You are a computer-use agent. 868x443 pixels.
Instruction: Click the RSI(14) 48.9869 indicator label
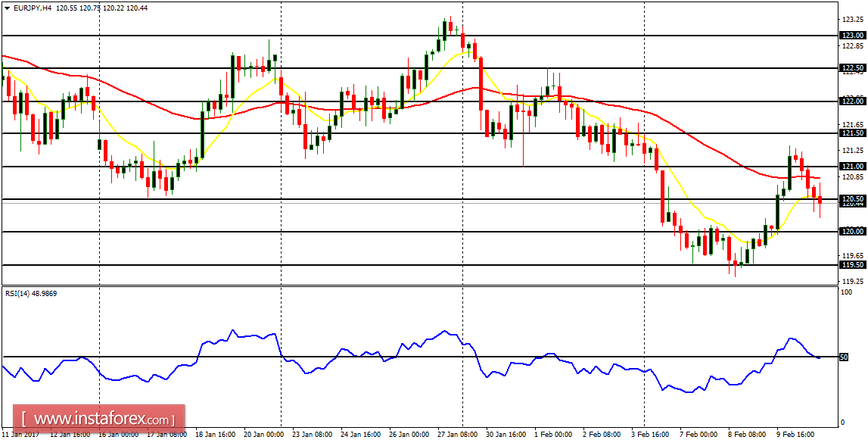31,294
